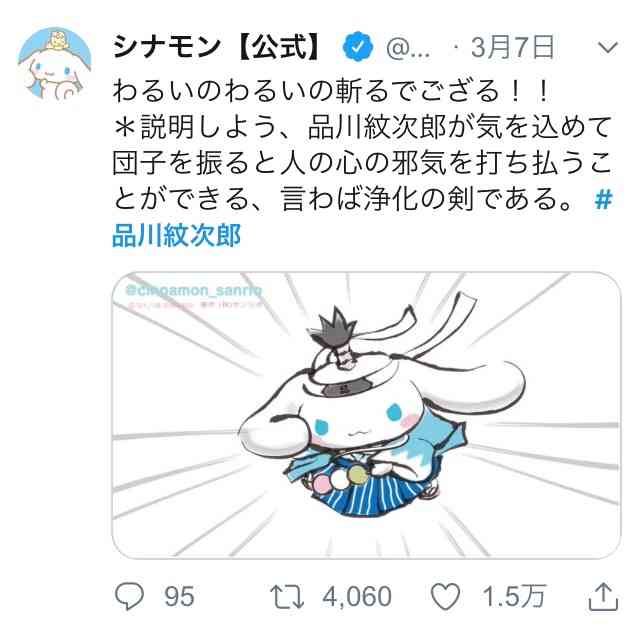Image resolution: width=638 pixels, height=638 pixels.
Task: Like the tweet with heart icon
Action: [446, 596]
